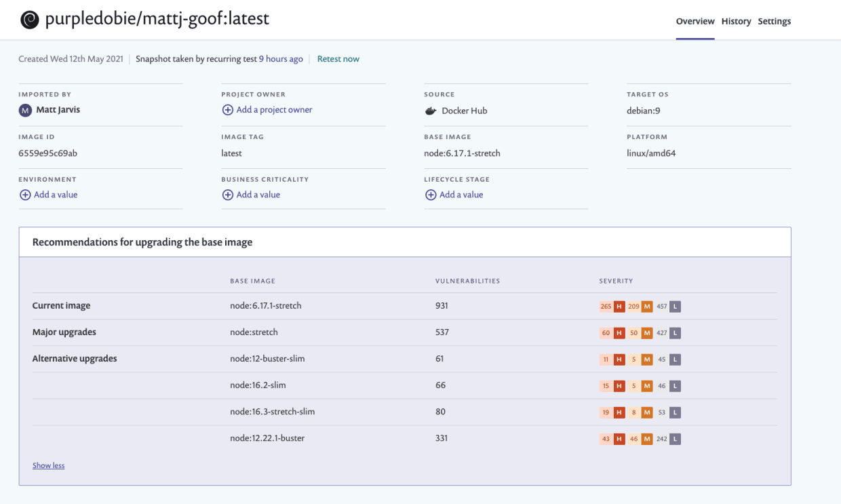Open the 9 hours ago snapshot link
Screen dimensions: 841x504
(281, 59)
